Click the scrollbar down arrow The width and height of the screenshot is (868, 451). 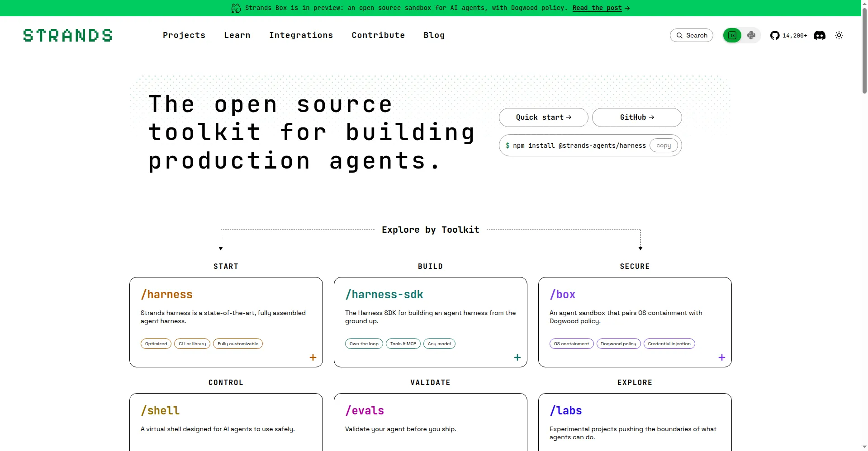tap(864, 447)
